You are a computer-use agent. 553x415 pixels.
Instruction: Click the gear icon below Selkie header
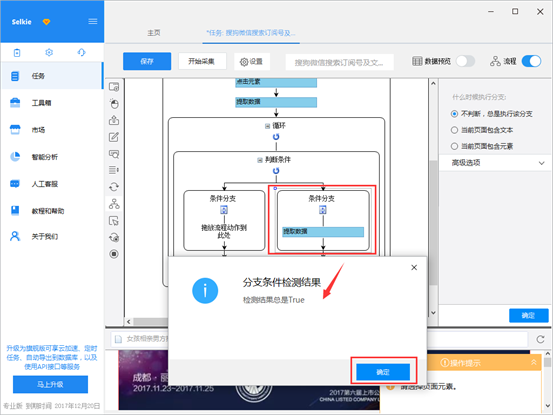49,53
